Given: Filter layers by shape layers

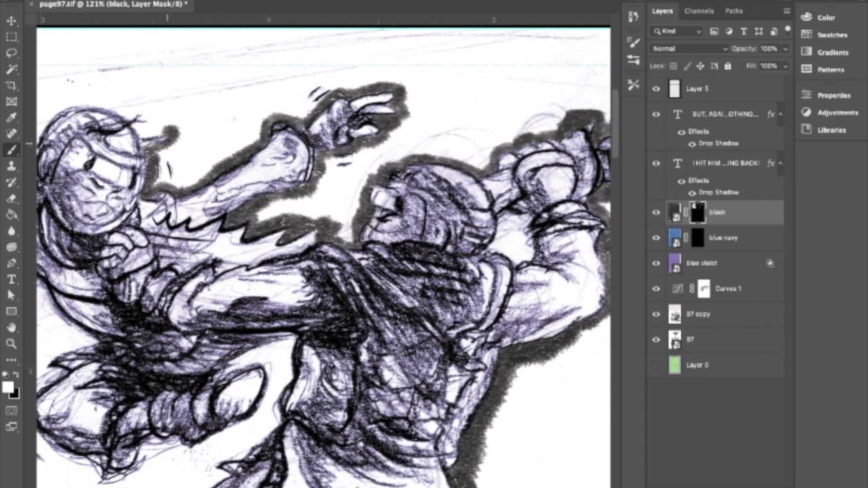Looking at the screenshot, I should [759, 31].
